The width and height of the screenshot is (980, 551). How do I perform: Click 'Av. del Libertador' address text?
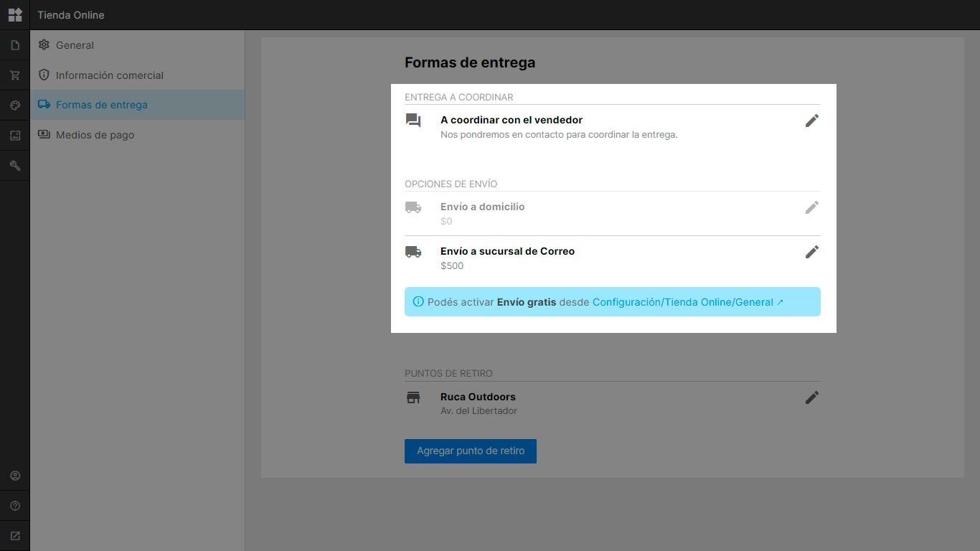point(479,411)
